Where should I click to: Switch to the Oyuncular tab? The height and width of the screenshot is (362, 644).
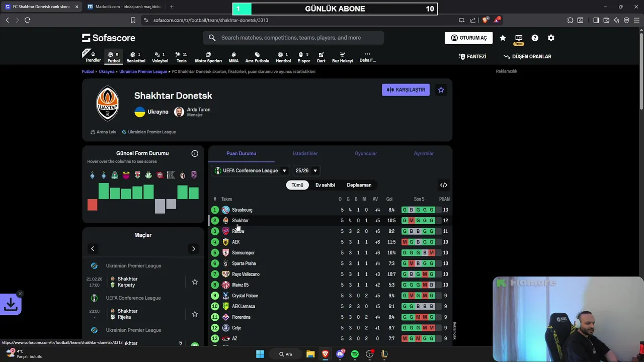(x=366, y=153)
